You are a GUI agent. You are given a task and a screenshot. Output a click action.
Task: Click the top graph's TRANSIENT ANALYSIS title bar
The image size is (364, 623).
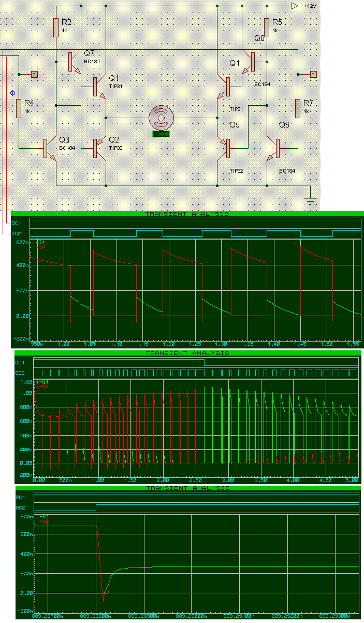187,214
